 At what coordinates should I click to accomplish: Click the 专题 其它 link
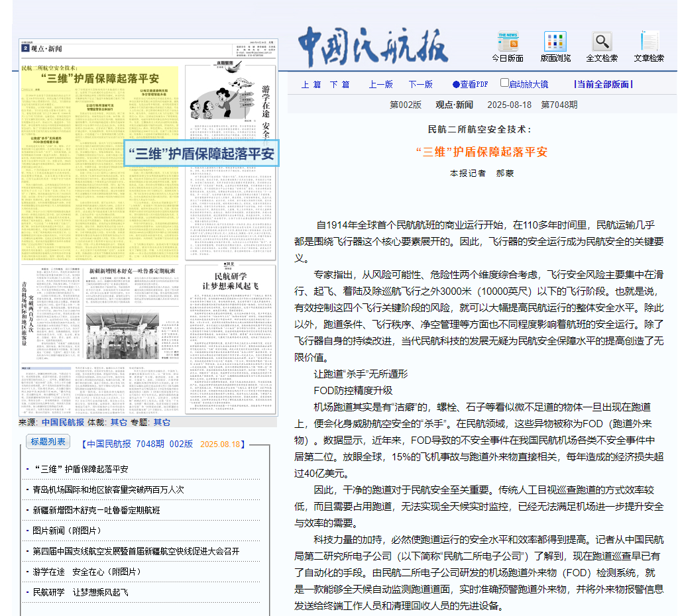[x=162, y=423]
